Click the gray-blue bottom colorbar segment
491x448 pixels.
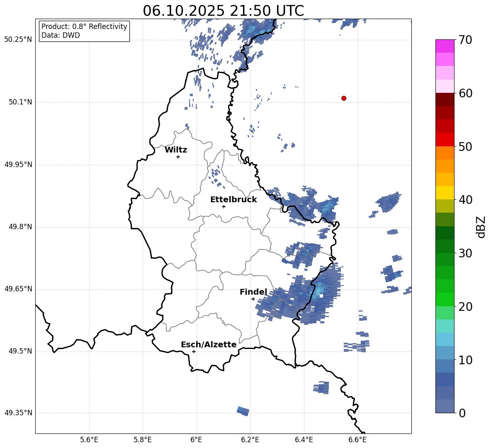[x=445, y=406]
